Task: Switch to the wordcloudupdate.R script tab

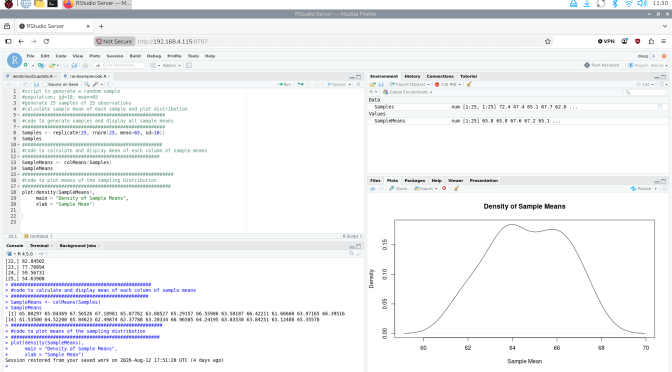Action: click(32, 76)
